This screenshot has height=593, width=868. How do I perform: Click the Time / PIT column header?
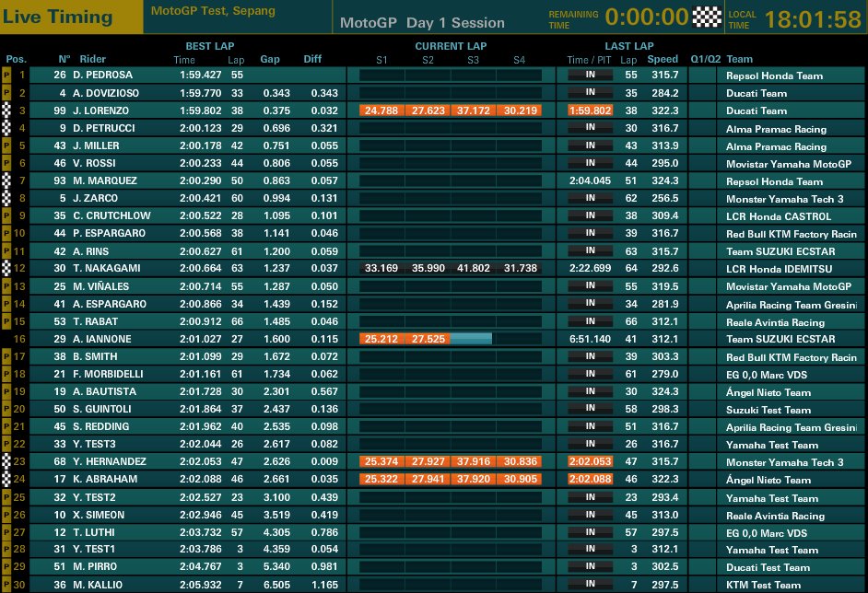click(589, 60)
